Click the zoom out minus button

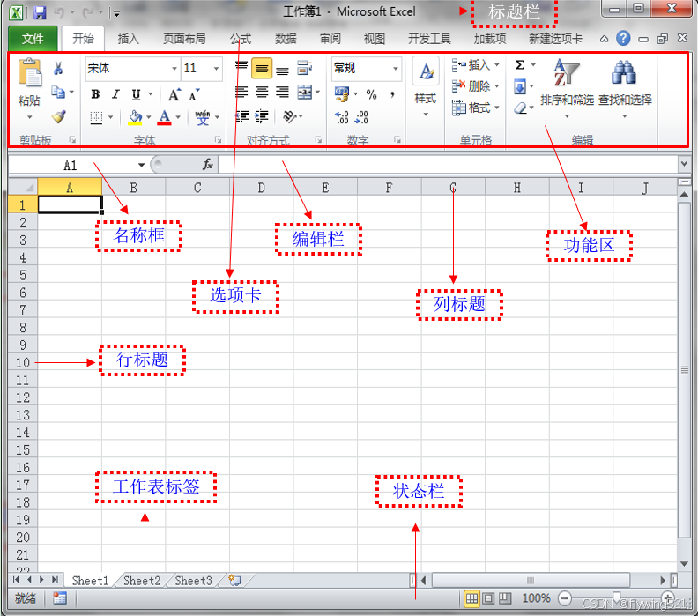564,598
